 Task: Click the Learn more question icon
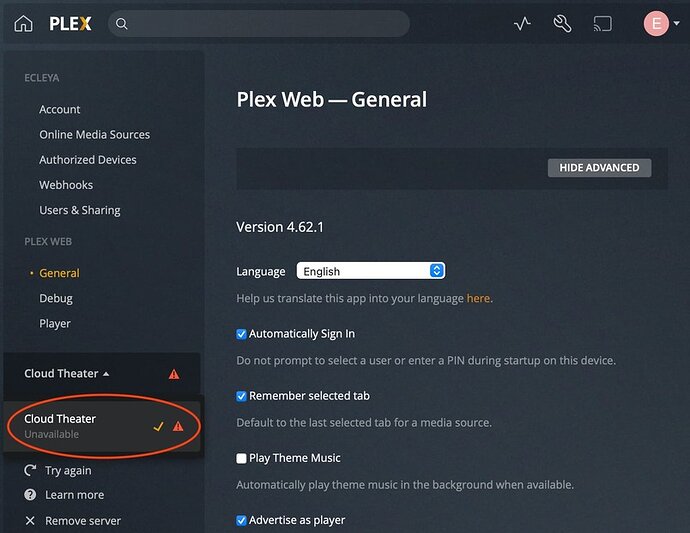click(30, 495)
